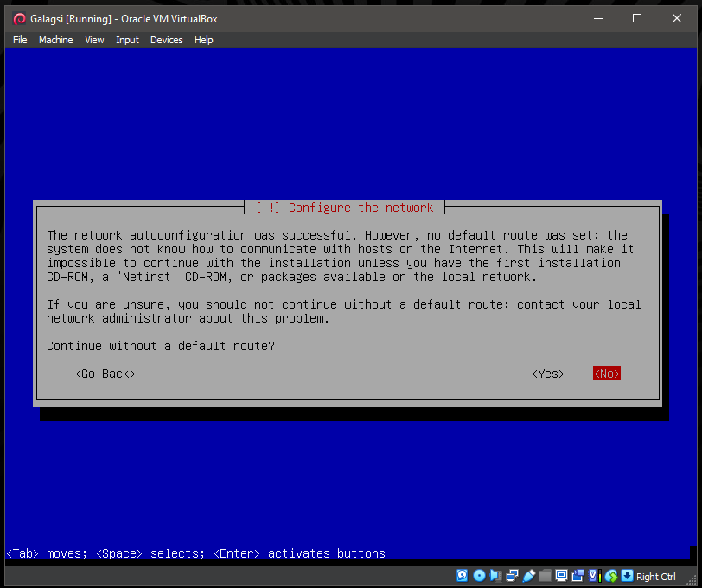
Task: Click the mouse integration status icon
Action: 611,576
